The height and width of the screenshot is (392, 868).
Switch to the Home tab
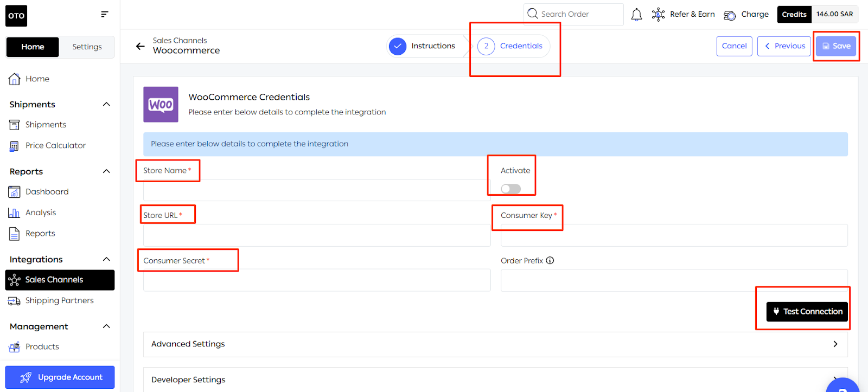click(33, 47)
